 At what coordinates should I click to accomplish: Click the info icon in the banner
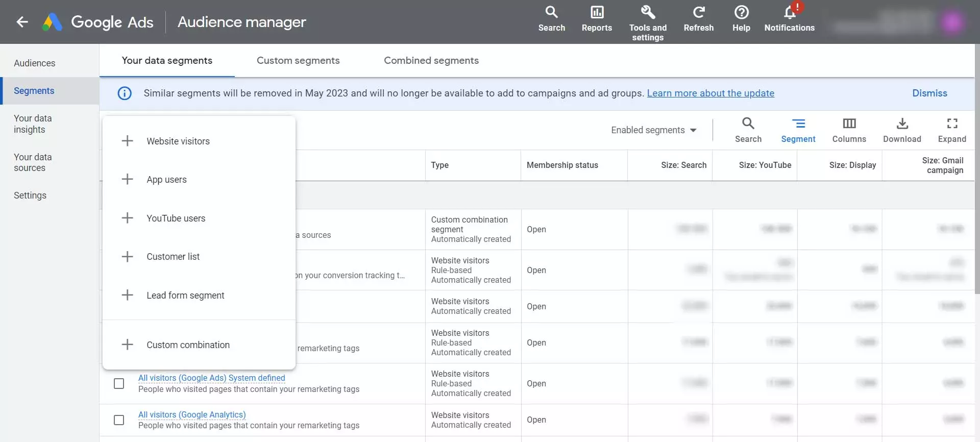(125, 93)
